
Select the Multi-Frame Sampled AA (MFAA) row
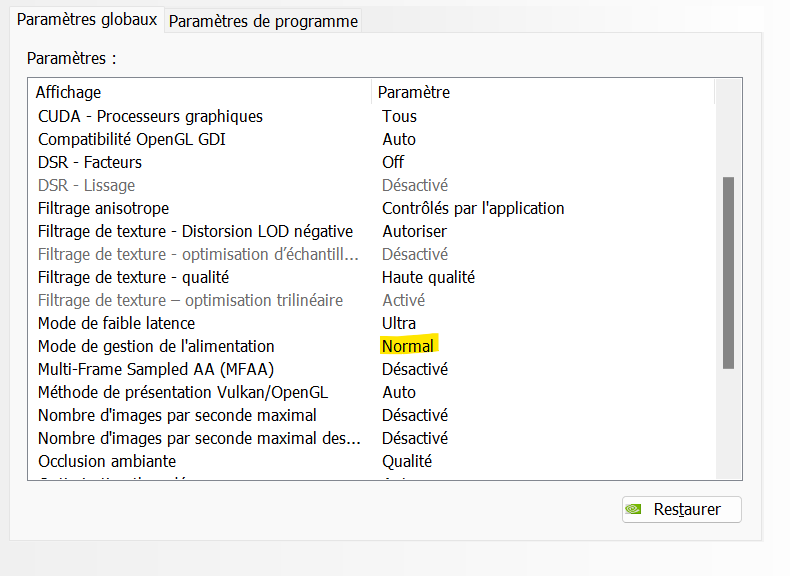[155, 369]
